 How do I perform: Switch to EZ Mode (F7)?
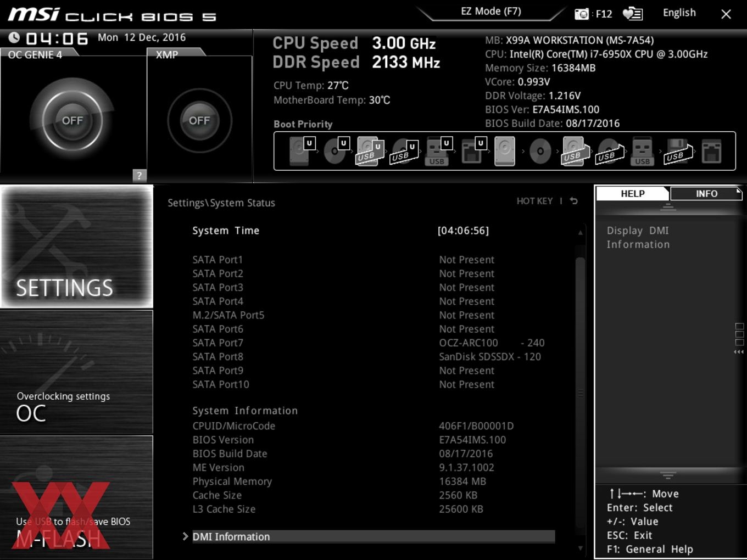[491, 12]
